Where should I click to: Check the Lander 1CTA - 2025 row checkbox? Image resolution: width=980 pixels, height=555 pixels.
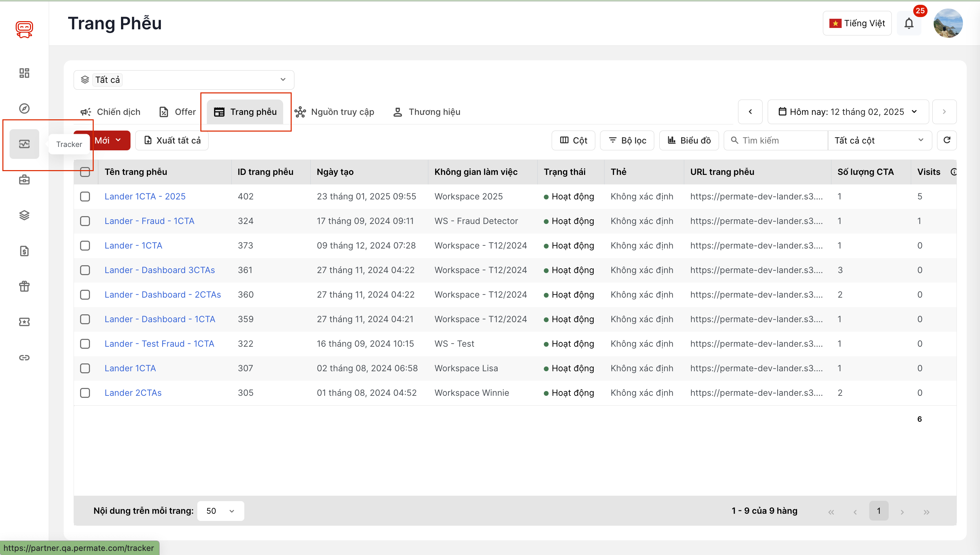[85, 196]
